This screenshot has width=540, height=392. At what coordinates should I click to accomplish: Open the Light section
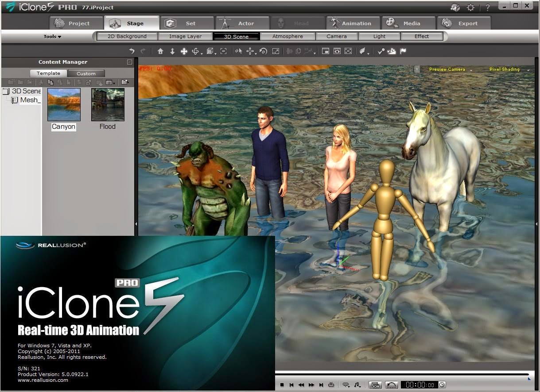tap(379, 36)
